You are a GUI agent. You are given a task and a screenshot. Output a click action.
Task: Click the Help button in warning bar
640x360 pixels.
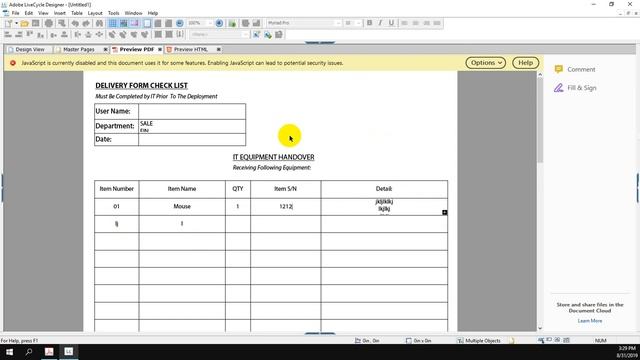click(525, 63)
